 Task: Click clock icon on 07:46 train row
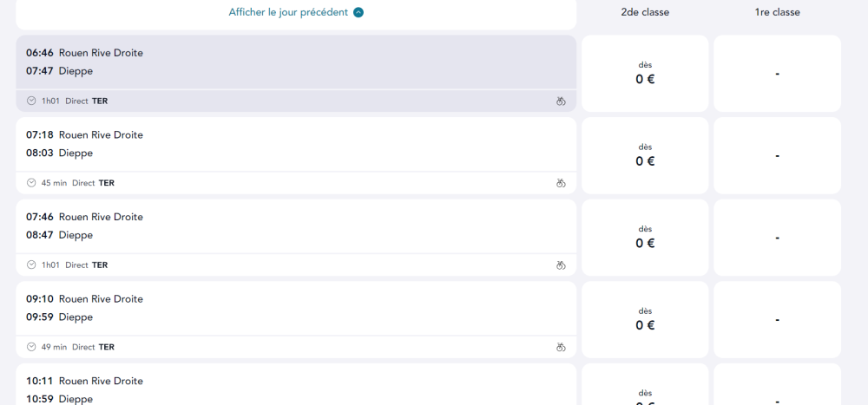coord(32,265)
